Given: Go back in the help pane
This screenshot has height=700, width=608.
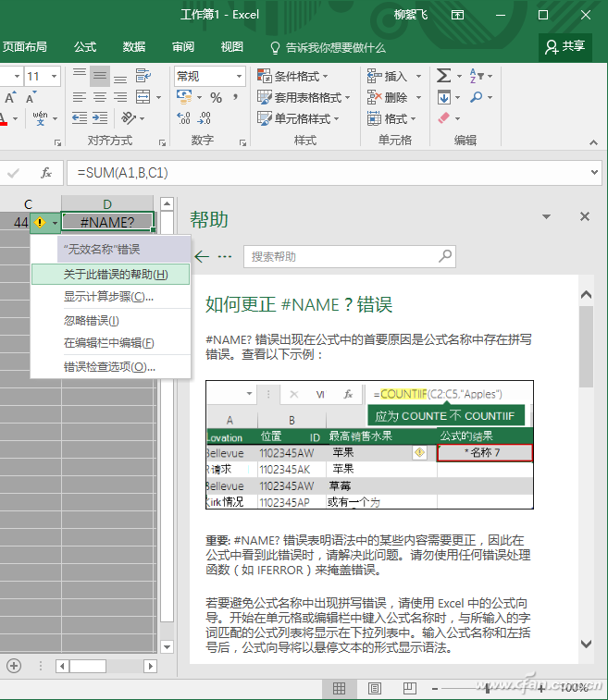Looking at the screenshot, I should tap(202, 257).
